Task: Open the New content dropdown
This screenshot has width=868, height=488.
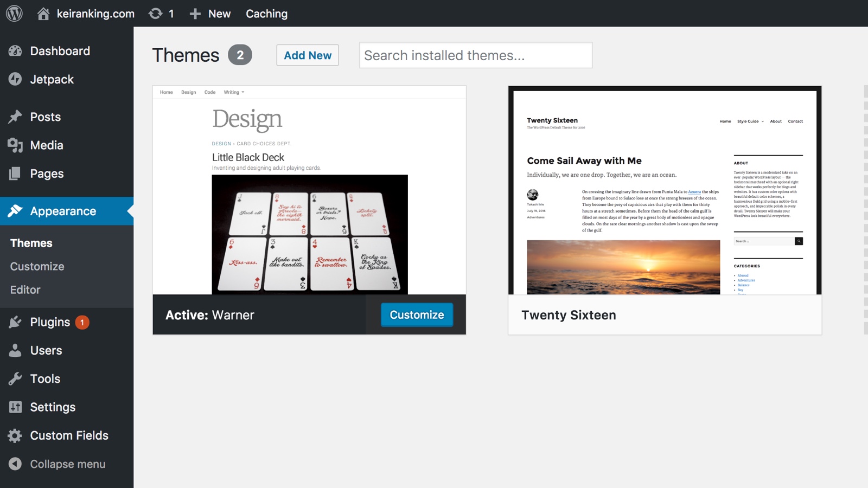Action: [x=210, y=14]
